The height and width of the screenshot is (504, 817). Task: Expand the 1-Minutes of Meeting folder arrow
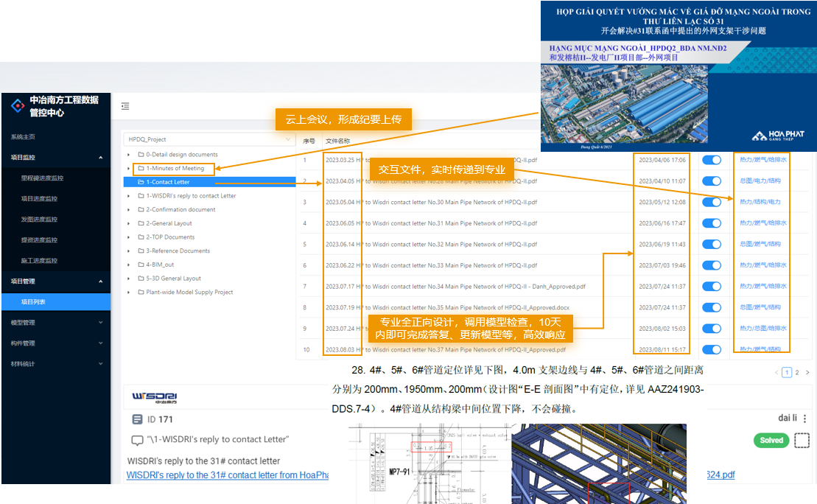point(129,168)
